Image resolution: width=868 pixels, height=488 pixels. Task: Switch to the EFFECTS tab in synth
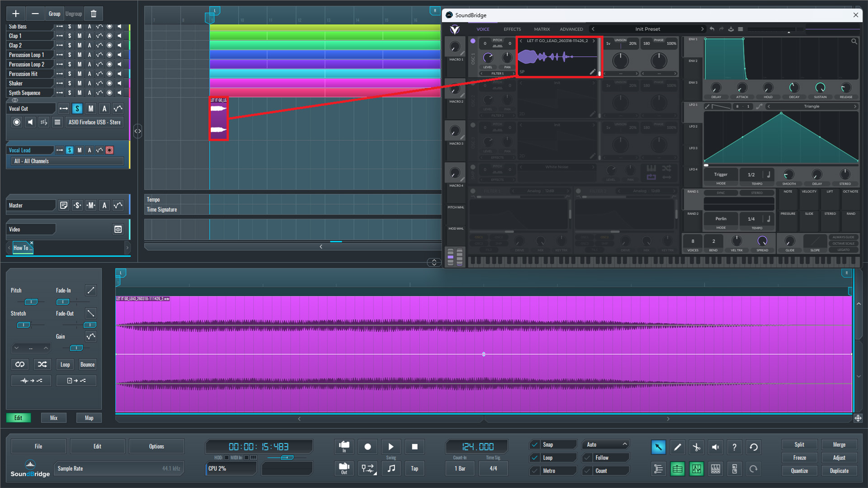tap(512, 29)
